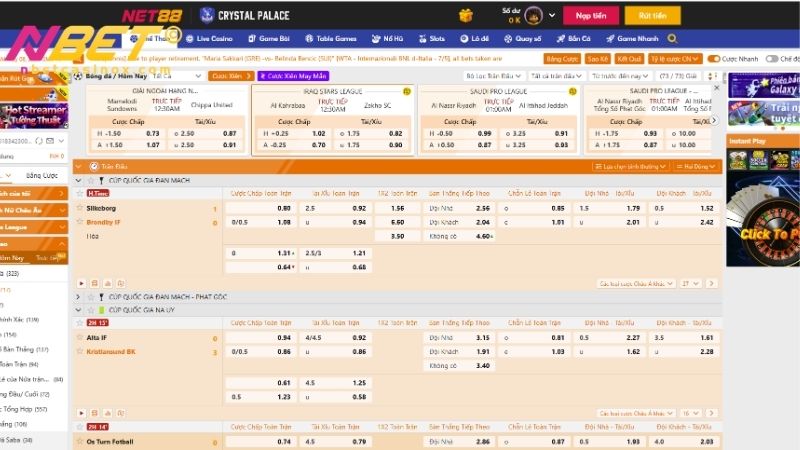Open the gift box promotions icon
Viewport: 800px width, 450px height.
tap(465, 15)
